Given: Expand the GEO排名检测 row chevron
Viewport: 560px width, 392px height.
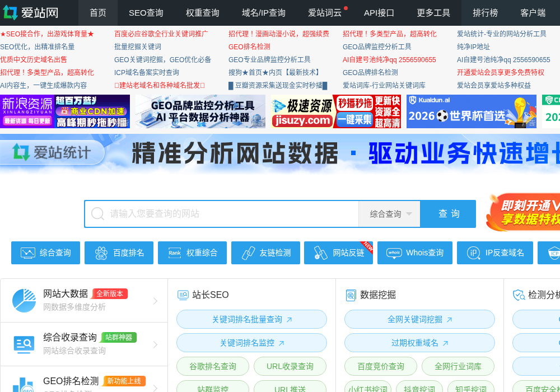Looking at the screenshot, I should 155,388.
